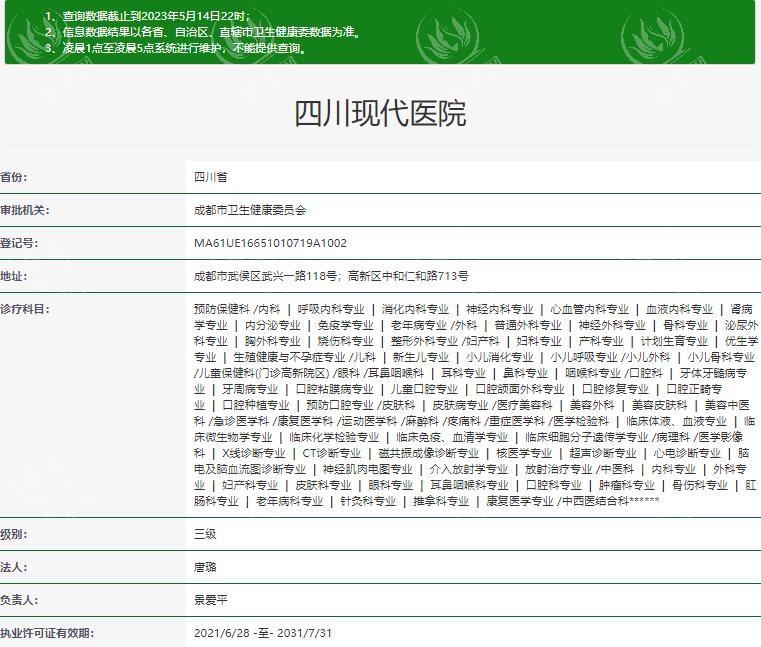Click 神经肌肉电图专业 in the list
This screenshot has width=761, height=647.
(367, 469)
